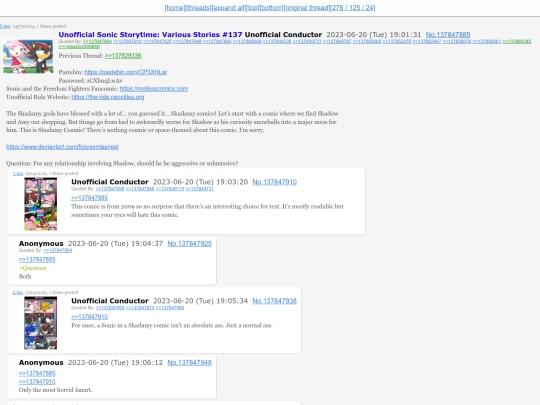Image resolution: width=540 pixels, height=405 pixels.
Task: Open the [original thread] link
Action: tap(307, 8)
